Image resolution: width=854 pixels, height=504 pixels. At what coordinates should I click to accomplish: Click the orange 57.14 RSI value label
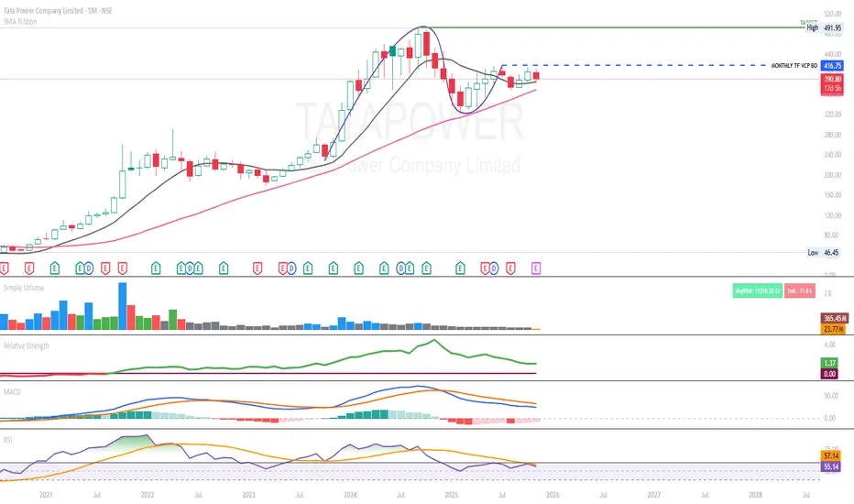click(830, 455)
